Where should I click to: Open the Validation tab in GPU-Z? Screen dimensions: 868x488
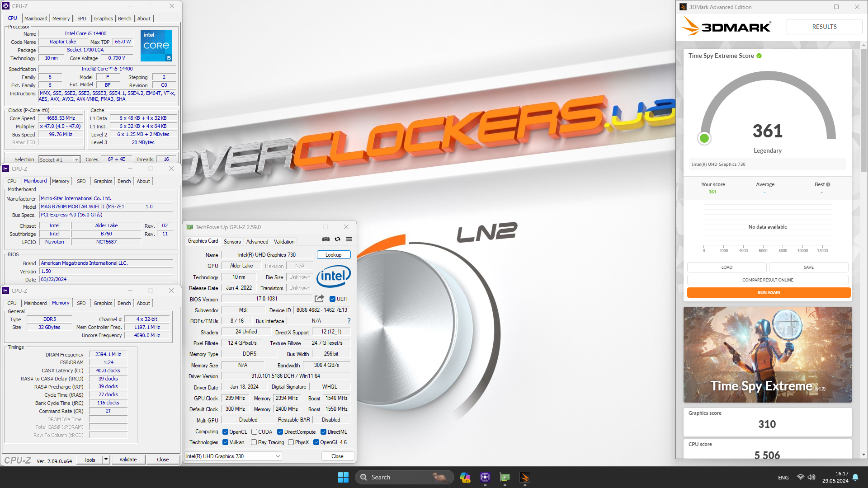click(x=284, y=242)
